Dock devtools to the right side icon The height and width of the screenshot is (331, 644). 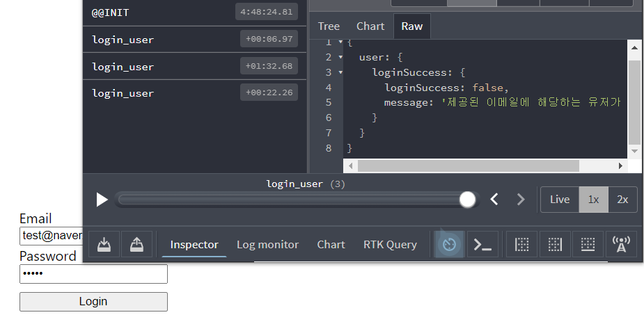(x=555, y=245)
